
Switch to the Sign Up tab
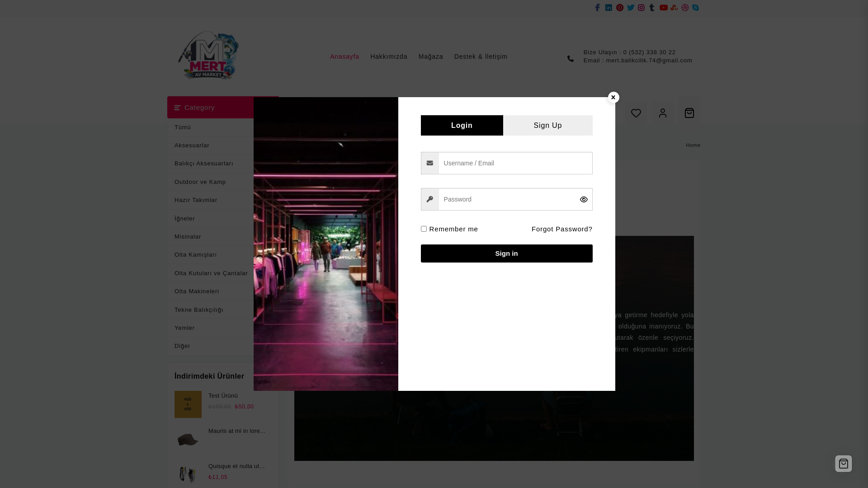click(548, 125)
